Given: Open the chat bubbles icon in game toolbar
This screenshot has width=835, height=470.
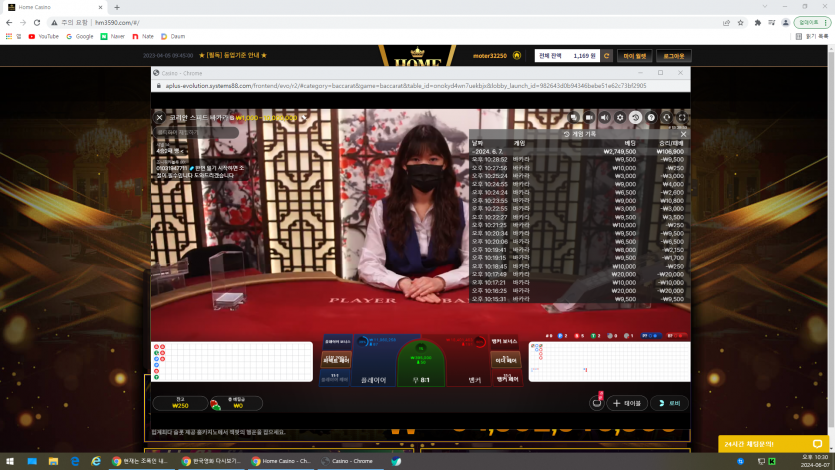Looking at the screenshot, I should [574, 118].
